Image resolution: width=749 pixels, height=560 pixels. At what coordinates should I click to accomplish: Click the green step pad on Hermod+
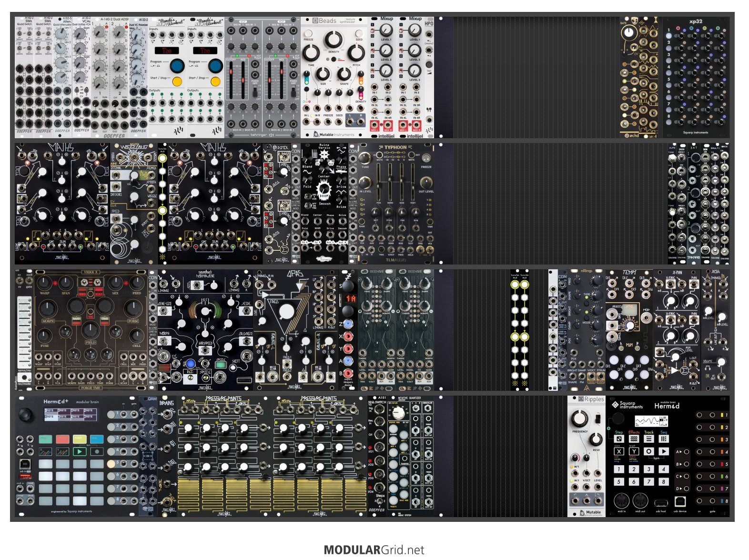pyautogui.click(x=45, y=439)
